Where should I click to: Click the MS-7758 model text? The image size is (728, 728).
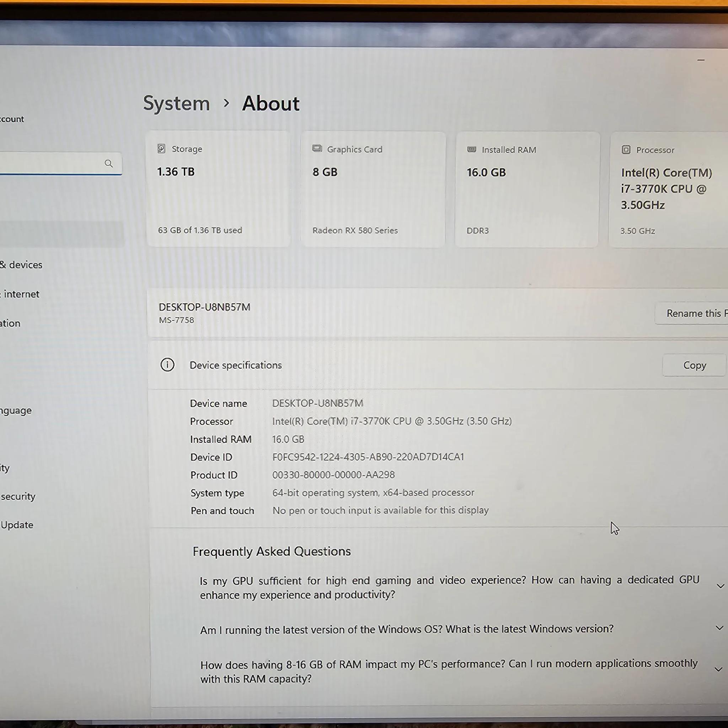(176, 320)
